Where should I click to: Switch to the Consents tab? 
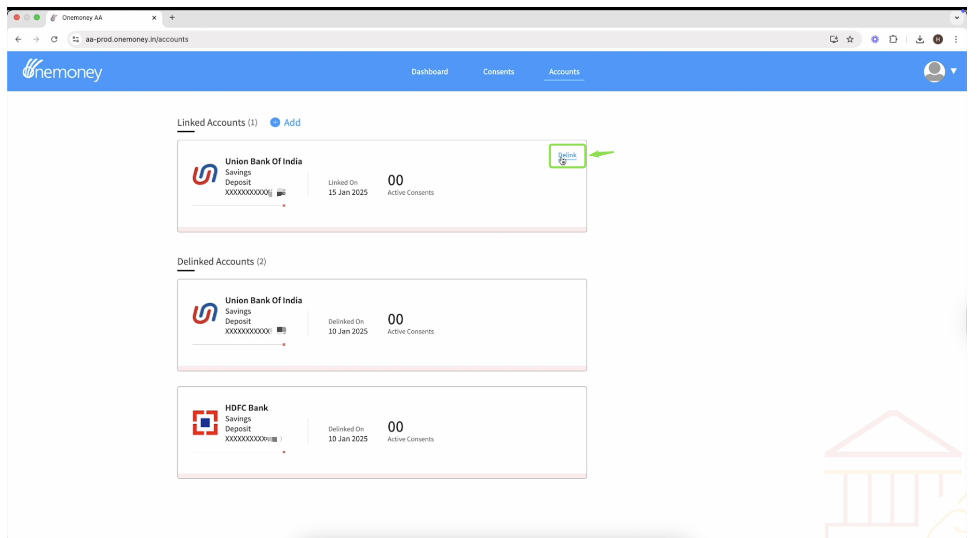point(498,72)
